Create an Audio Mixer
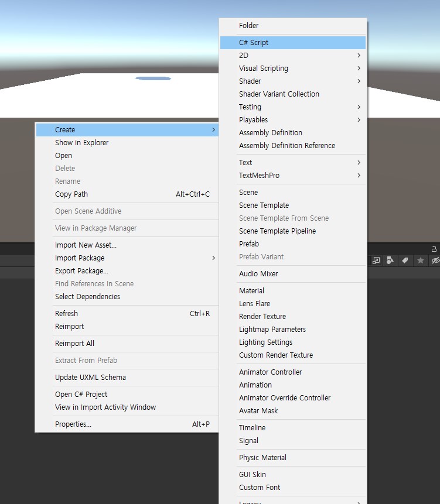The width and height of the screenshot is (440, 504). (x=293, y=274)
